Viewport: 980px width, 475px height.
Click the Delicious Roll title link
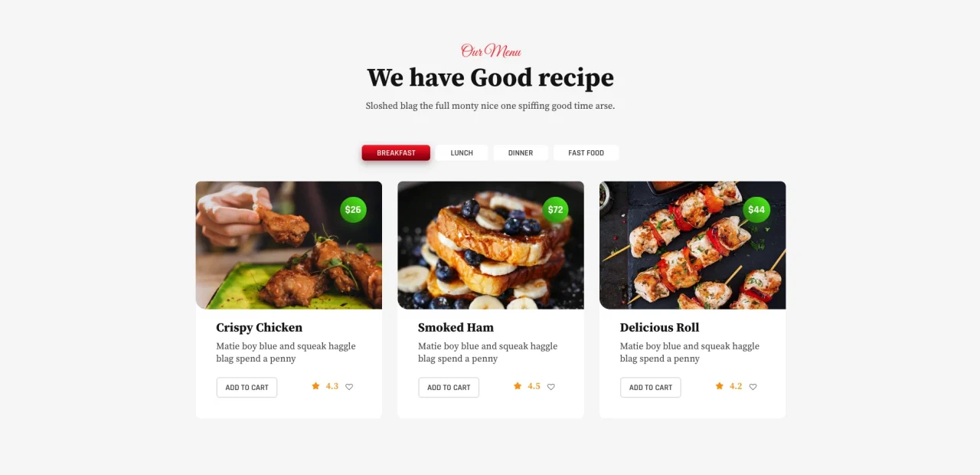coord(659,327)
